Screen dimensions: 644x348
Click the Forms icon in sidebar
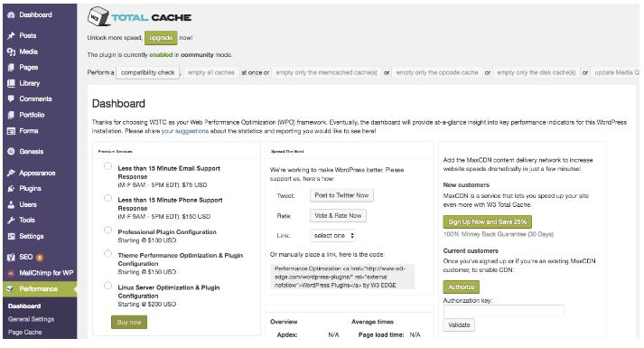point(11,131)
